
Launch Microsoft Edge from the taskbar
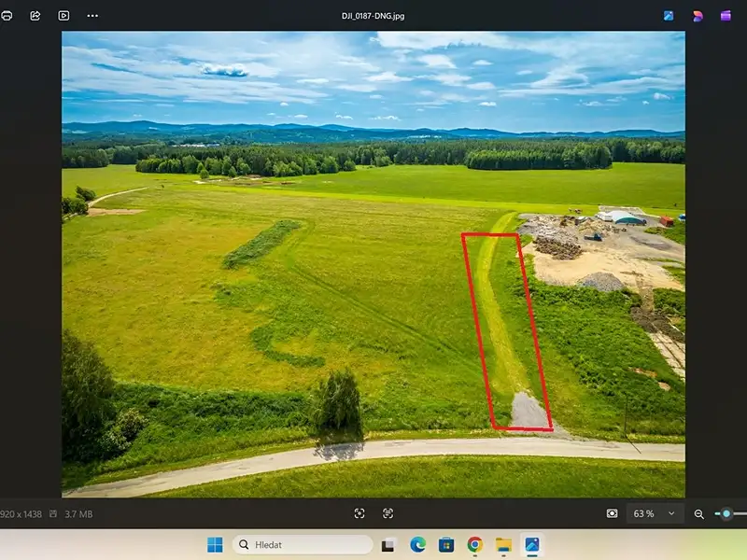point(417,544)
